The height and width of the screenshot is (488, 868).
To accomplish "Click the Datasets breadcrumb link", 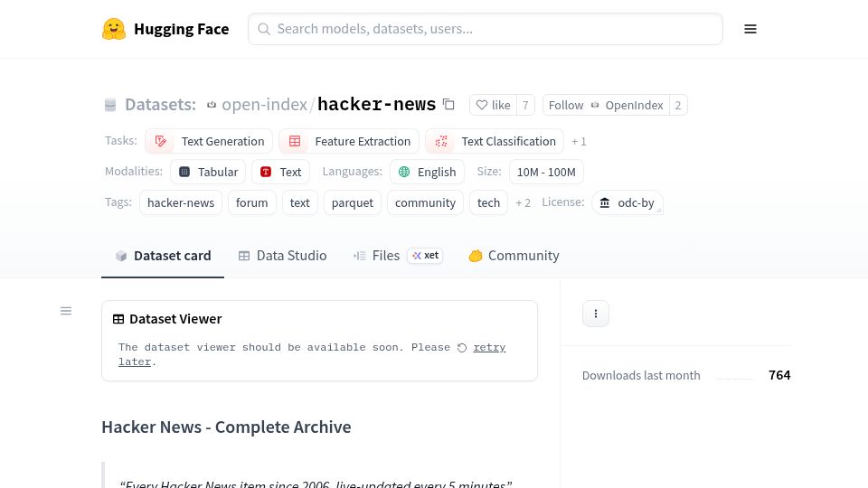I will point(161,105).
